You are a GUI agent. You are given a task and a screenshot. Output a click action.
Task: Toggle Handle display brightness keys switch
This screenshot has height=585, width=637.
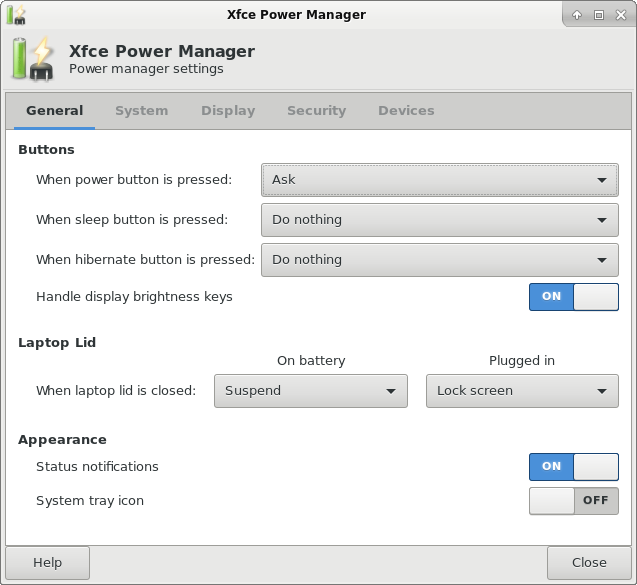tap(573, 297)
